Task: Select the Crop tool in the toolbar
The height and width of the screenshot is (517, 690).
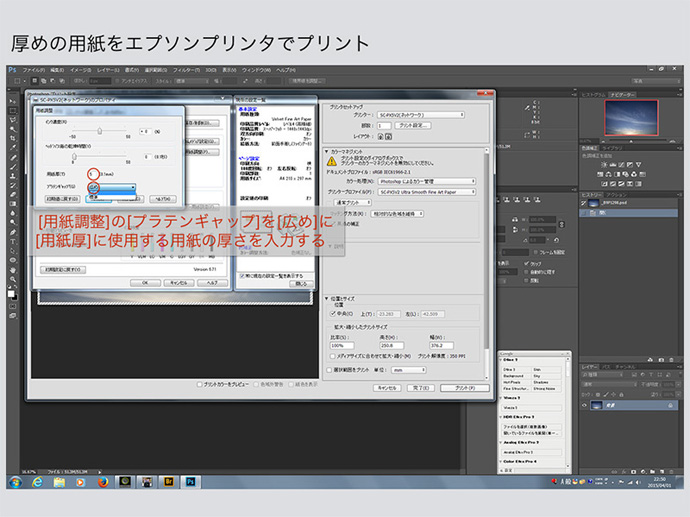Action: point(11,139)
